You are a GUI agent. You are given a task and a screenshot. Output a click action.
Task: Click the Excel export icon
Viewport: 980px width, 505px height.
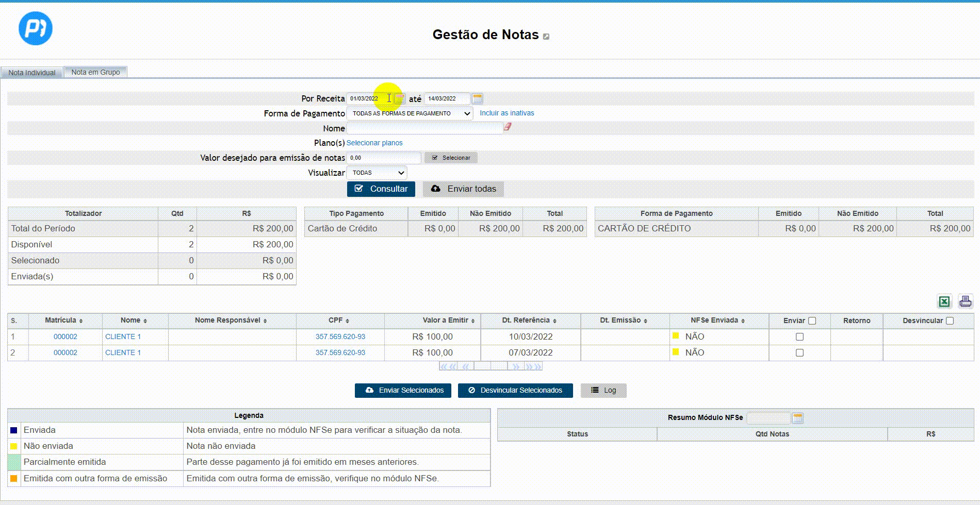click(x=944, y=301)
